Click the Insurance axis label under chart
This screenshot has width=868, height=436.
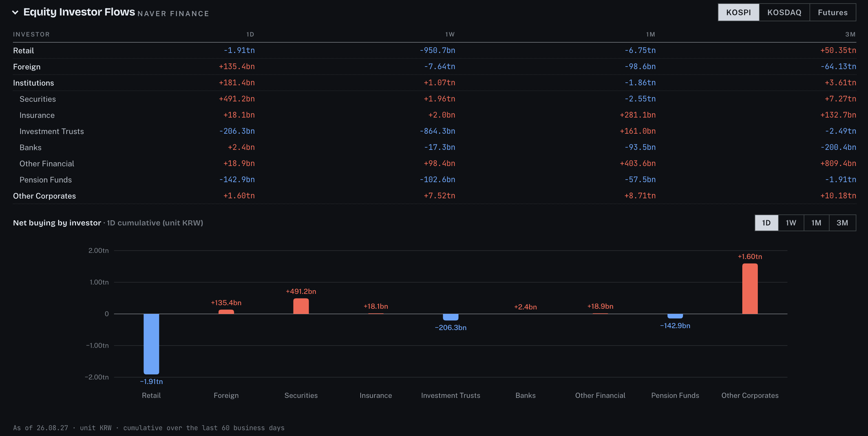pyautogui.click(x=376, y=396)
